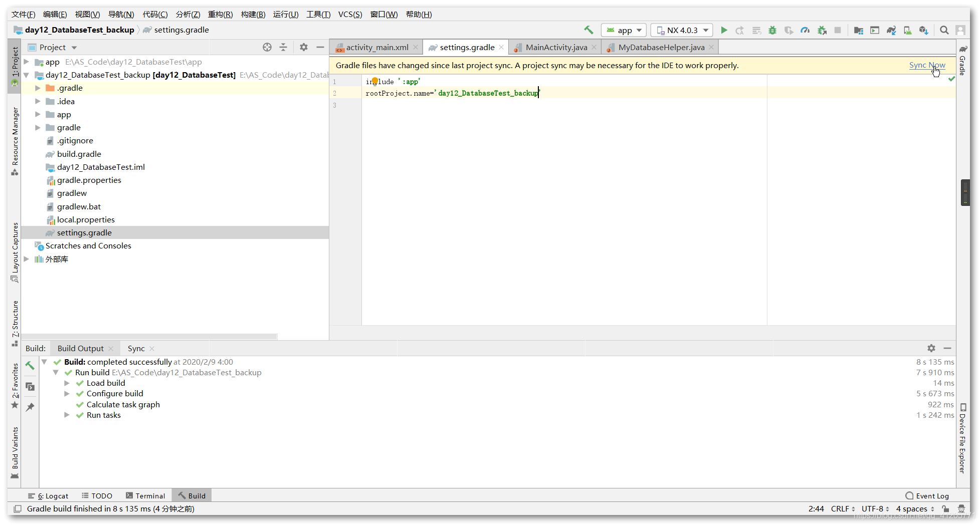Screen dimensions: 980x525
Task: Open the Terminal tool window
Action: (145, 496)
